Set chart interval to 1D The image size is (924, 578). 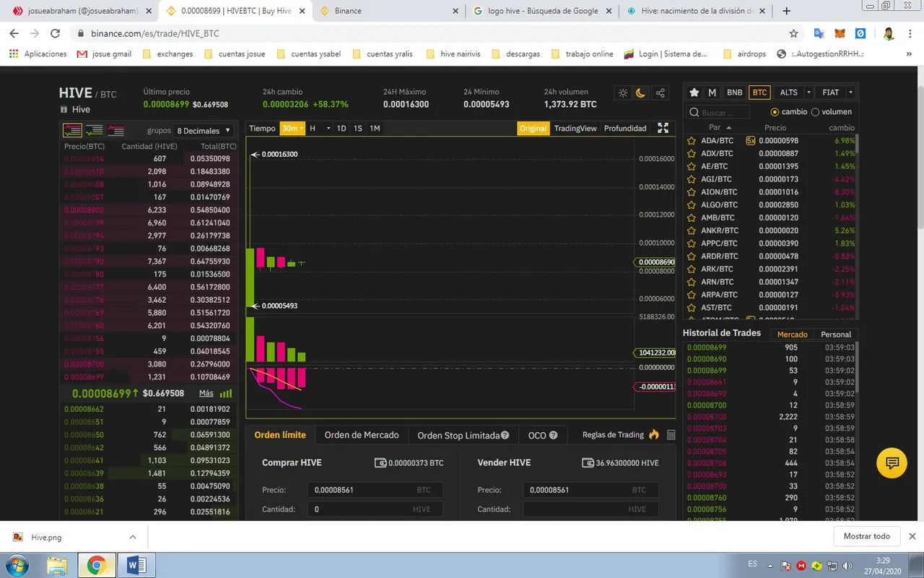click(x=341, y=128)
